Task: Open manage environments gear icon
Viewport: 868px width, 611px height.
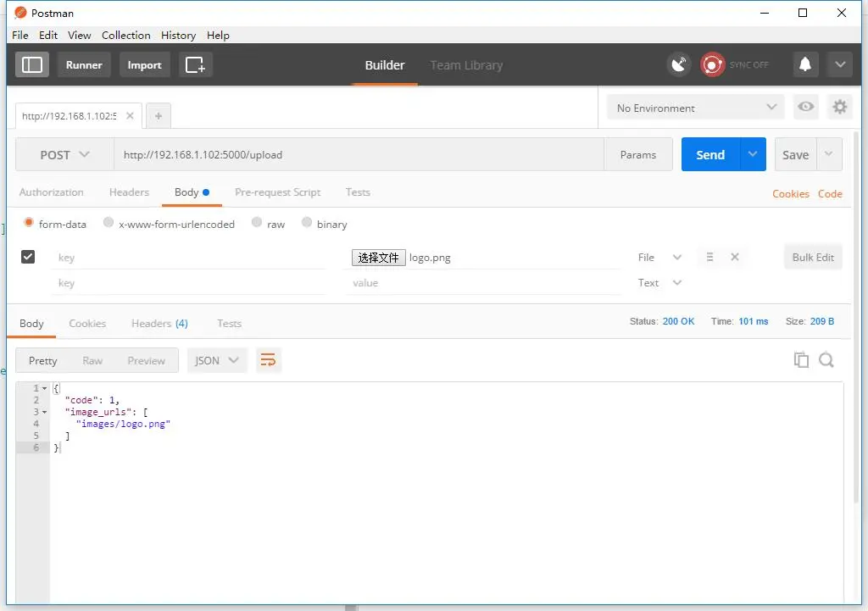Action: tap(840, 106)
